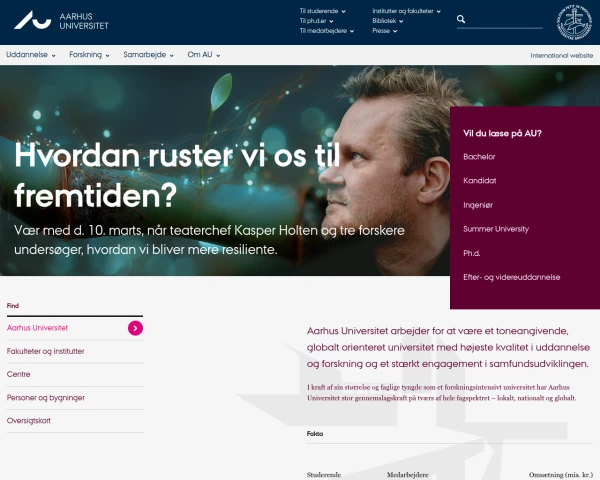
Task: Click the 'Medarbejdere' column label
Action: click(x=407, y=475)
